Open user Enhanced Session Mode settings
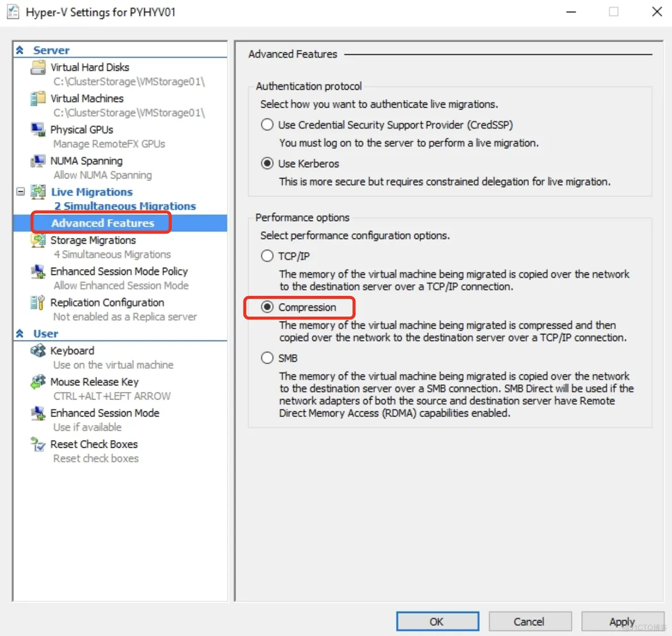Screen dimensions: 672x636 pos(104,413)
